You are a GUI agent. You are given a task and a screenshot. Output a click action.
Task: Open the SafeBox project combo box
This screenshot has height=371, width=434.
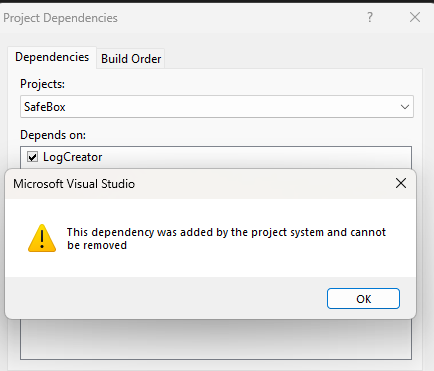coord(217,107)
